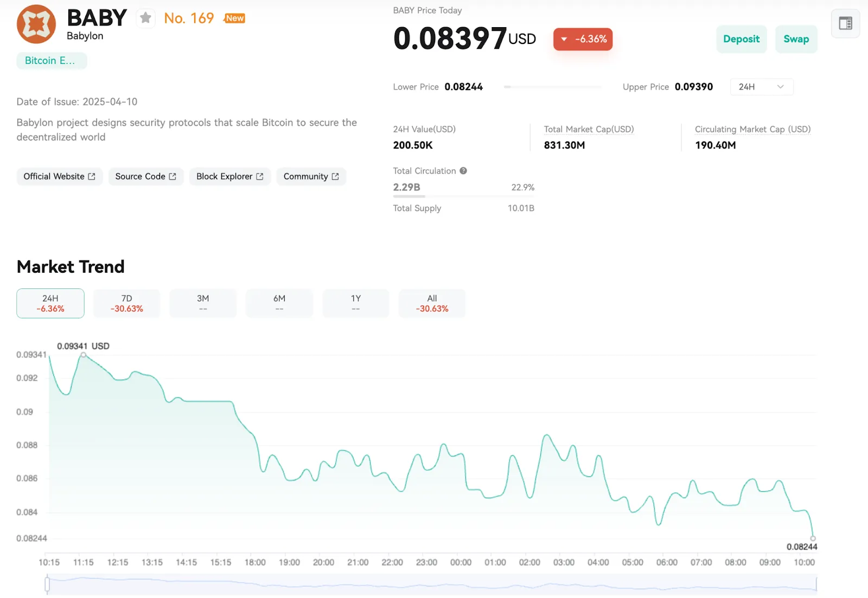Image resolution: width=868 pixels, height=598 pixels.
Task: Click the Market Trend heading
Action: coord(71,267)
